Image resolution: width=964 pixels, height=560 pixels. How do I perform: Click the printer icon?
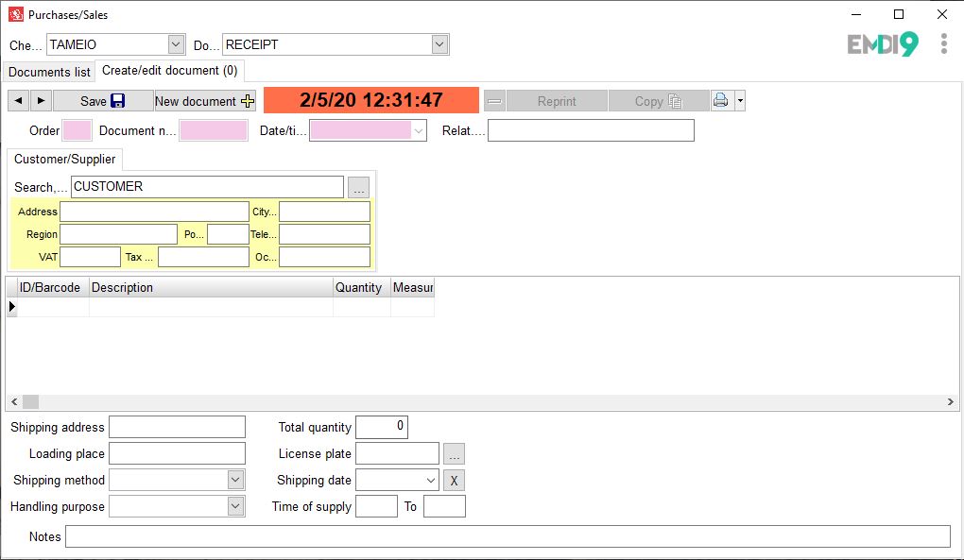pos(721,101)
